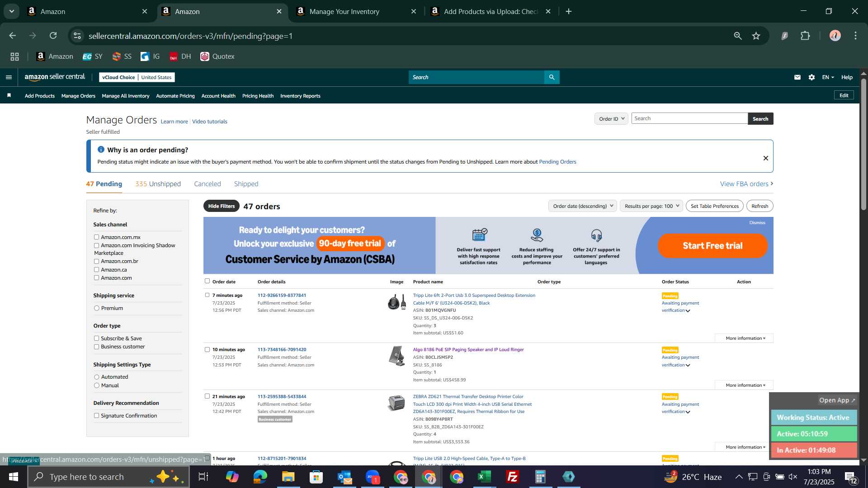
Task: Open the site information icon in address bar
Action: click(77, 36)
